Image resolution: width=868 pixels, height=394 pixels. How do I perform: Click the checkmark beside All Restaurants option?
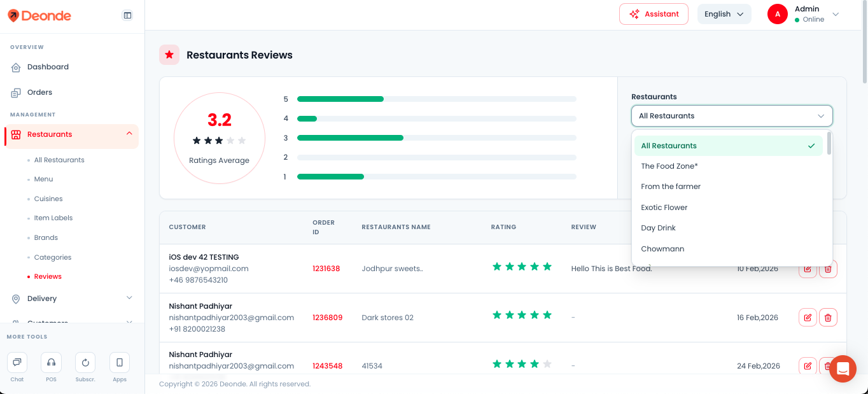[811, 146]
